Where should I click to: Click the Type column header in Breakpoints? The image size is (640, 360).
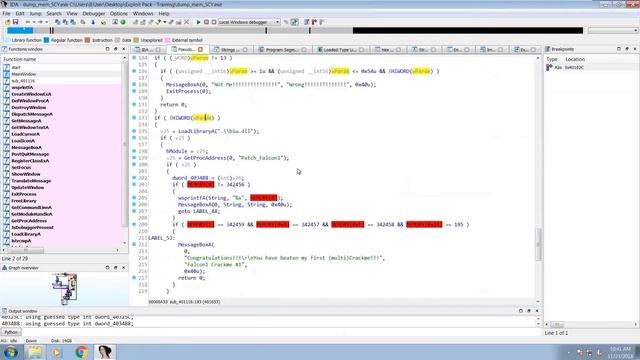coord(552,60)
